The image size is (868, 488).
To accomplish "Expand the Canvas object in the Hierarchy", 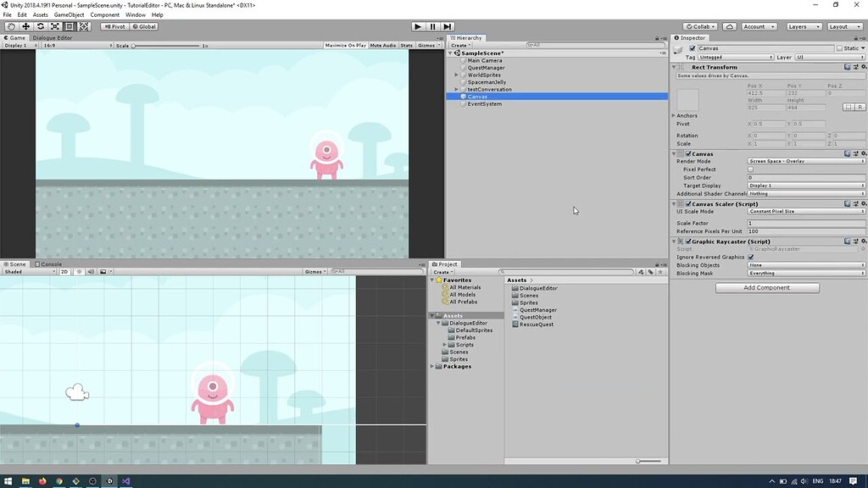I will point(455,96).
